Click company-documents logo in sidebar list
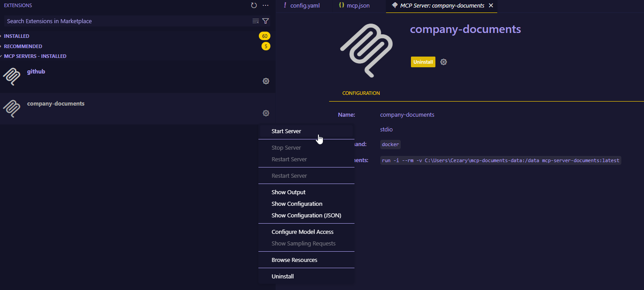This screenshot has width=644, height=290. (12, 109)
